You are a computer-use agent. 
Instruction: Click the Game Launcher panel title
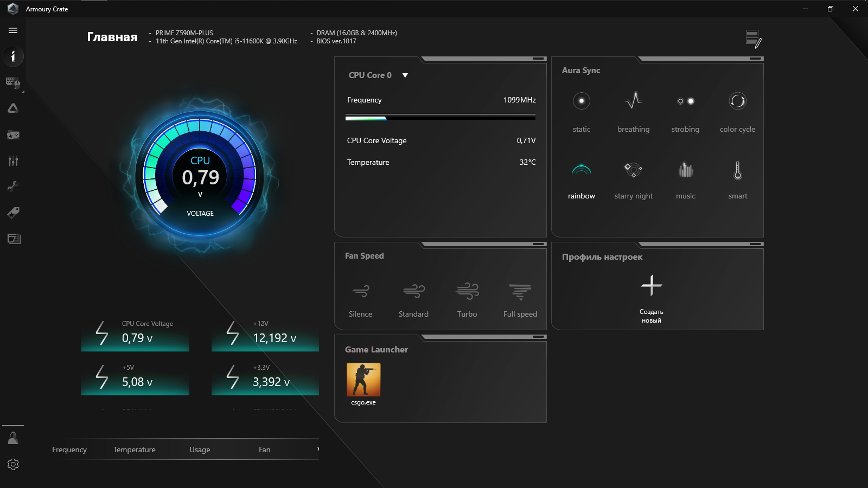click(x=376, y=350)
